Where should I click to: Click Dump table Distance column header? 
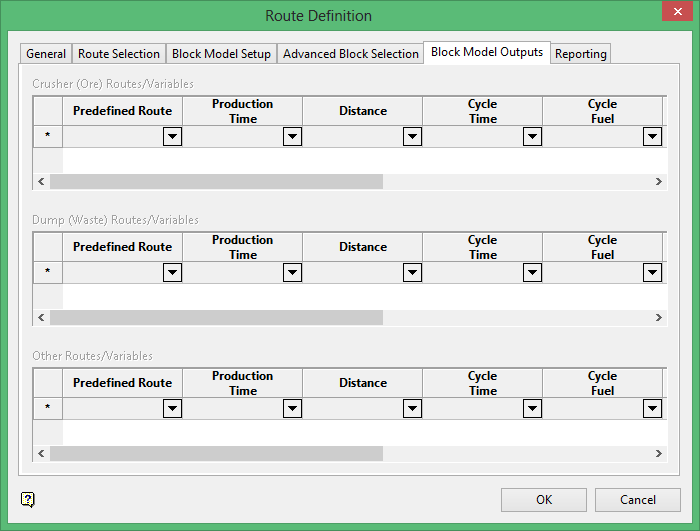click(362, 247)
